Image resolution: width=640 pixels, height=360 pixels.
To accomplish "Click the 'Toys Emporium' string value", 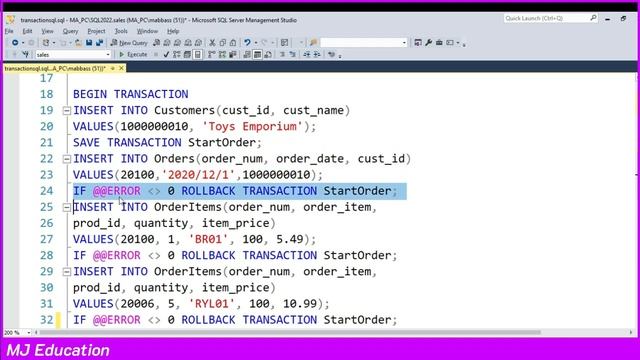I will coord(252,127).
